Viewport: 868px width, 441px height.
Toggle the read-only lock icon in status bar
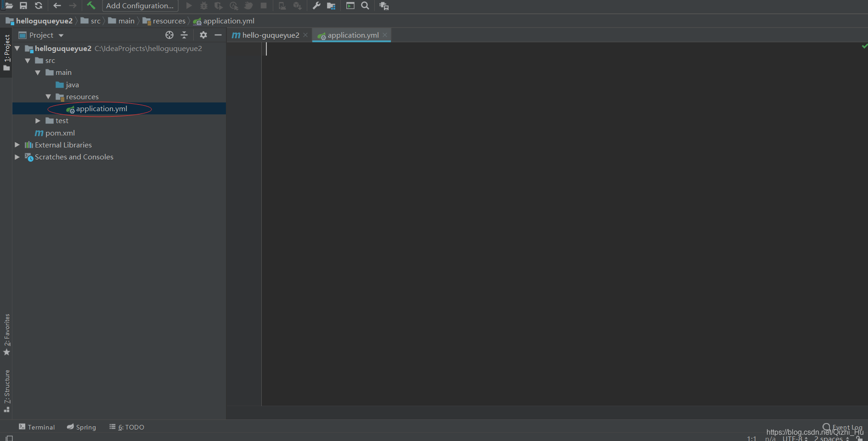coord(859,438)
